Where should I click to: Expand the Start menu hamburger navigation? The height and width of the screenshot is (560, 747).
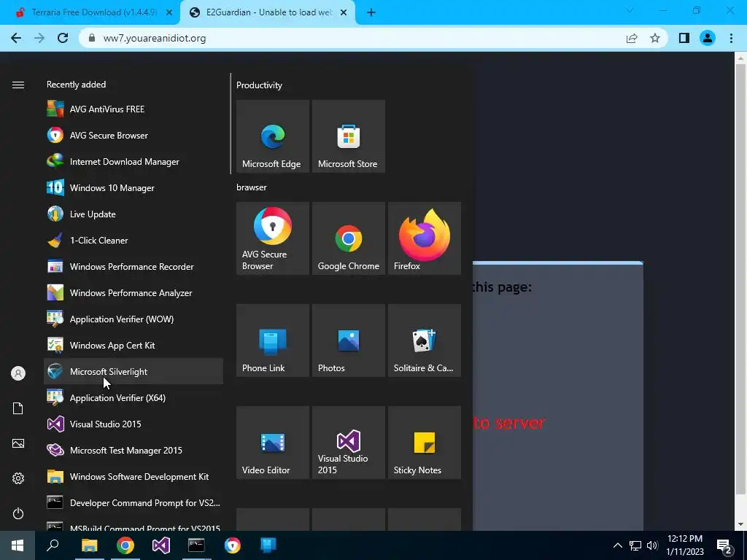coord(18,85)
